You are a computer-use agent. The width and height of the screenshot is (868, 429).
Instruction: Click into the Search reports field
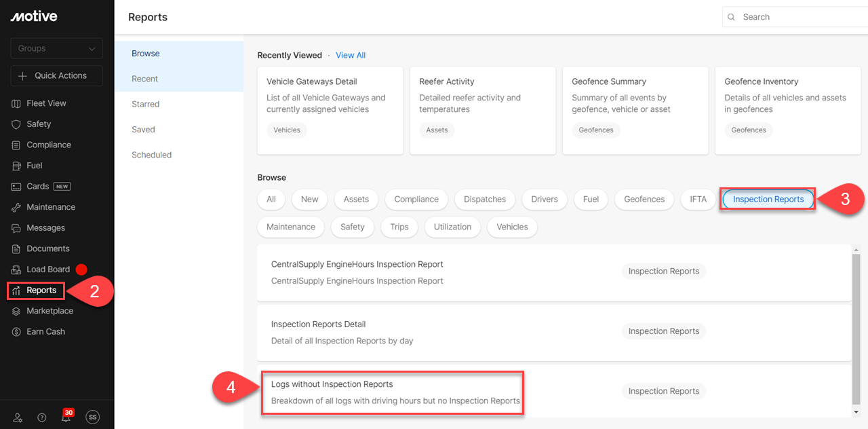(795, 17)
